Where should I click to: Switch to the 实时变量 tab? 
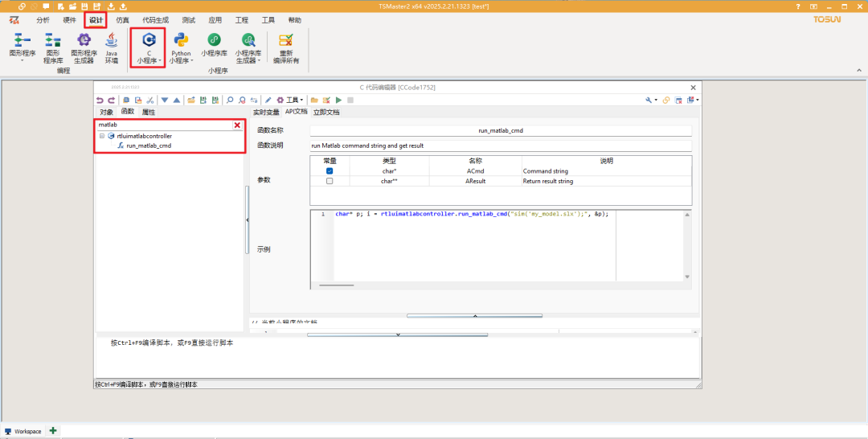pyautogui.click(x=266, y=112)
